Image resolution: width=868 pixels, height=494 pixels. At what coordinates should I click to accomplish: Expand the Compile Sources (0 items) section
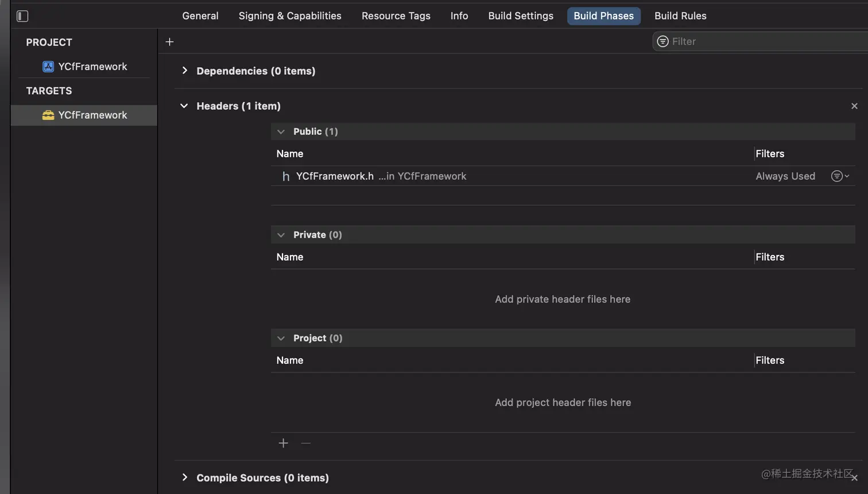click(x=184, y=477)
